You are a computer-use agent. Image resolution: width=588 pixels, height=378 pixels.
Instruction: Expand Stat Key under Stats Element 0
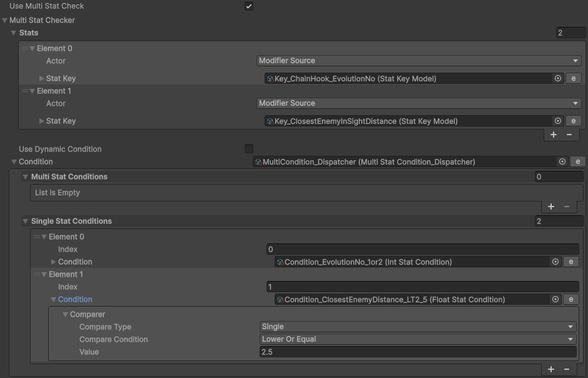(42, 78)
